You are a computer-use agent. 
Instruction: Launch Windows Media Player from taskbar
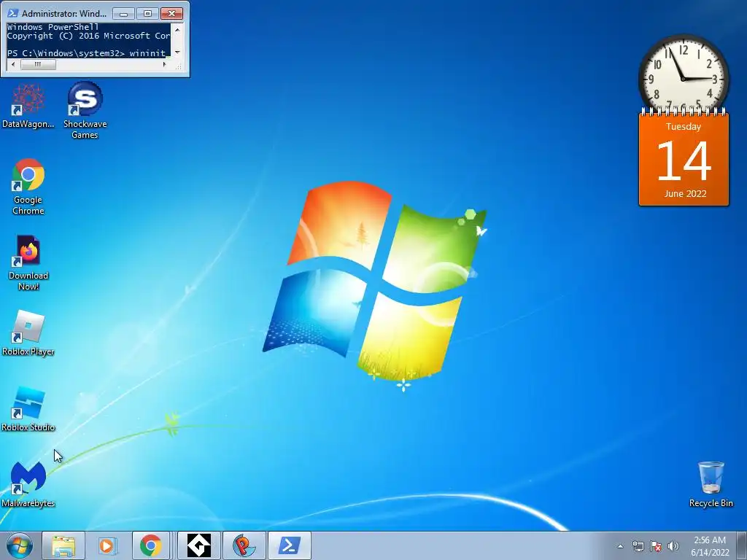pos(108,545)
